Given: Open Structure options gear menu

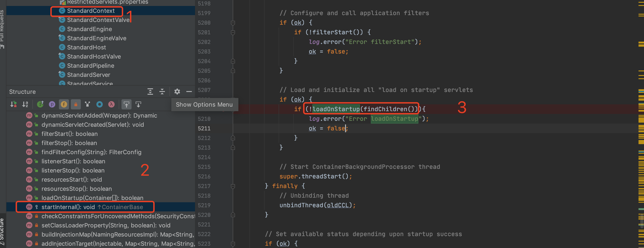Looking at the screenshot, I should point(177,92).
